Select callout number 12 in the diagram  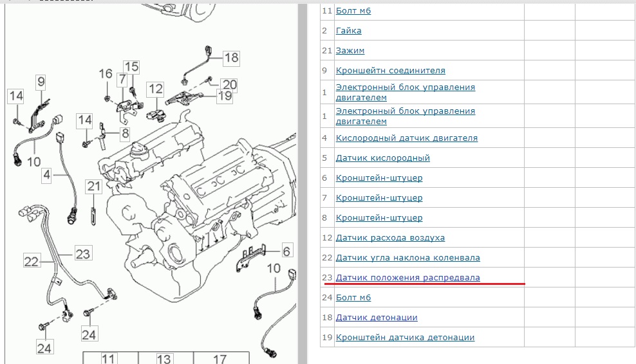(x=155, y=89)
